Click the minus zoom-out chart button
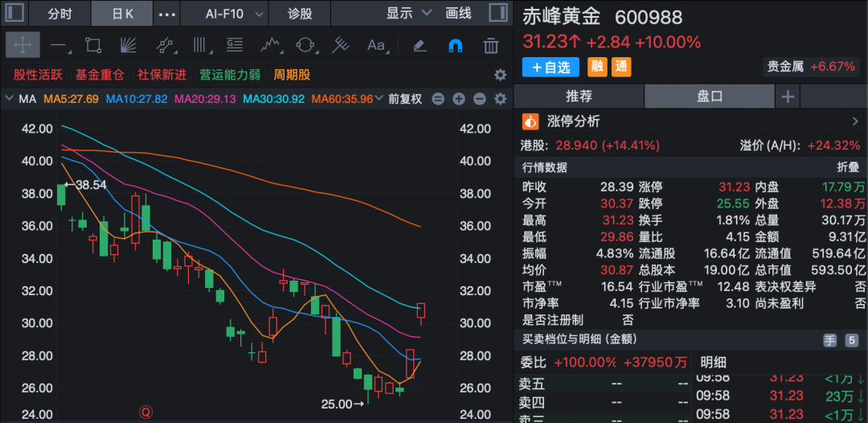The image size is (868, 423). pos(479,99)
